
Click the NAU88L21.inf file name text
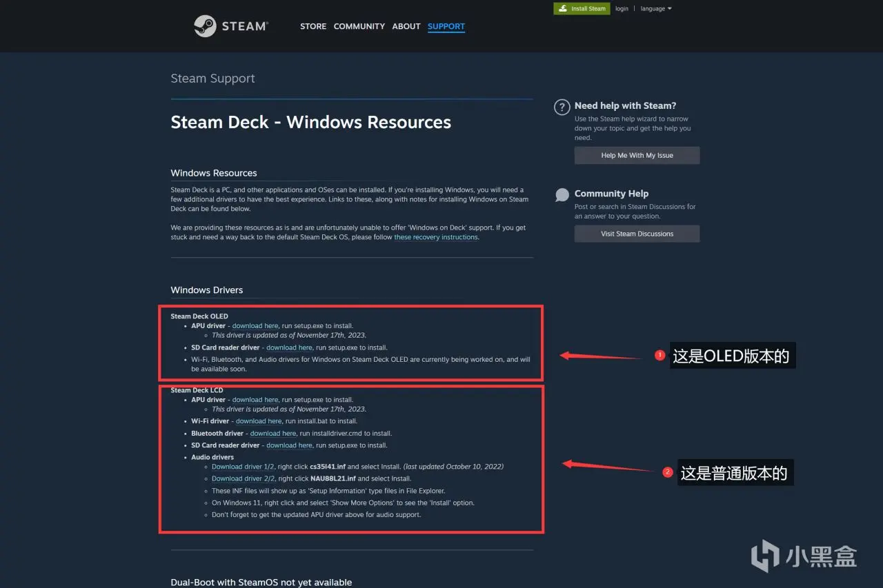[333, 478]
